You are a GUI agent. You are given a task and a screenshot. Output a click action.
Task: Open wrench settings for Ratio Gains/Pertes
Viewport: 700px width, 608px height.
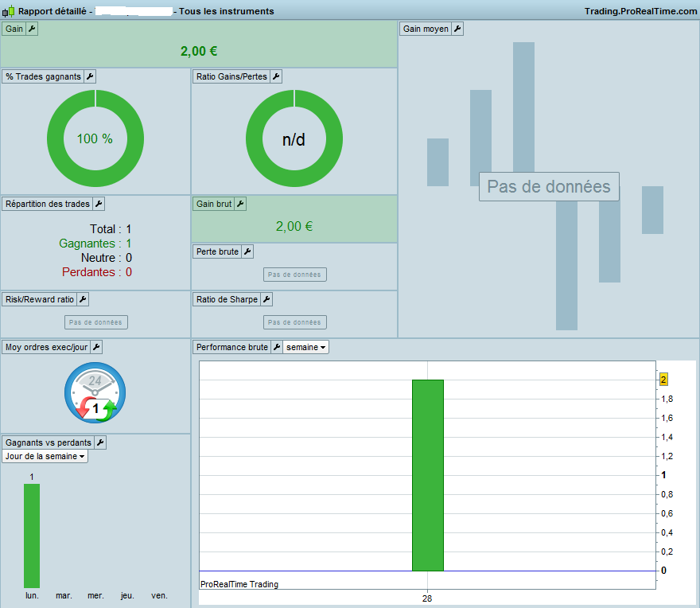tap(276, 77)
